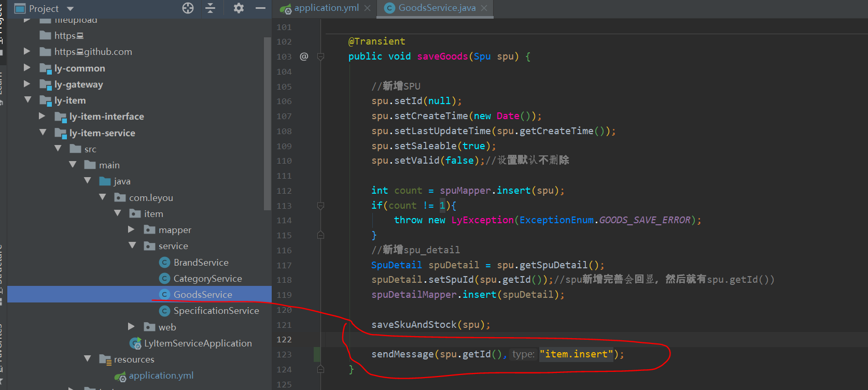Select the ly-common module folder icon

click(46, 68)
